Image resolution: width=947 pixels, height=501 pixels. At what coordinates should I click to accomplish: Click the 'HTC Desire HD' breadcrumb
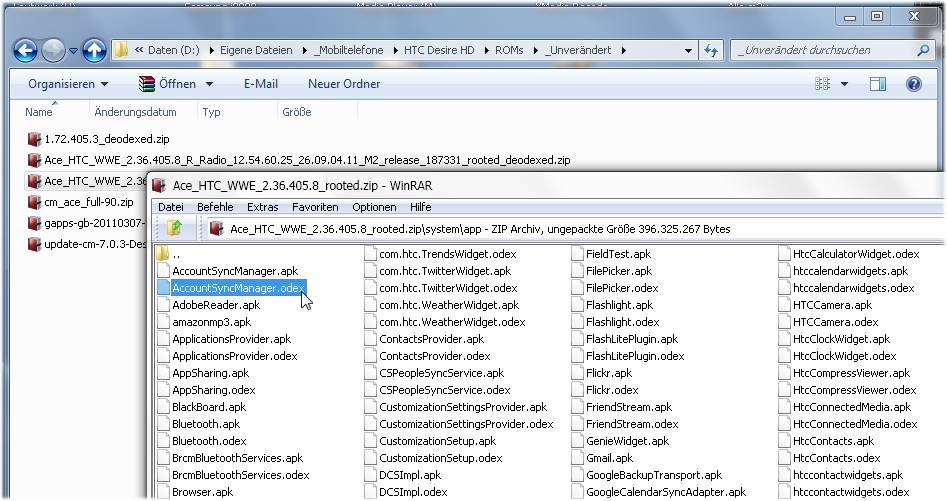point(439,50)
